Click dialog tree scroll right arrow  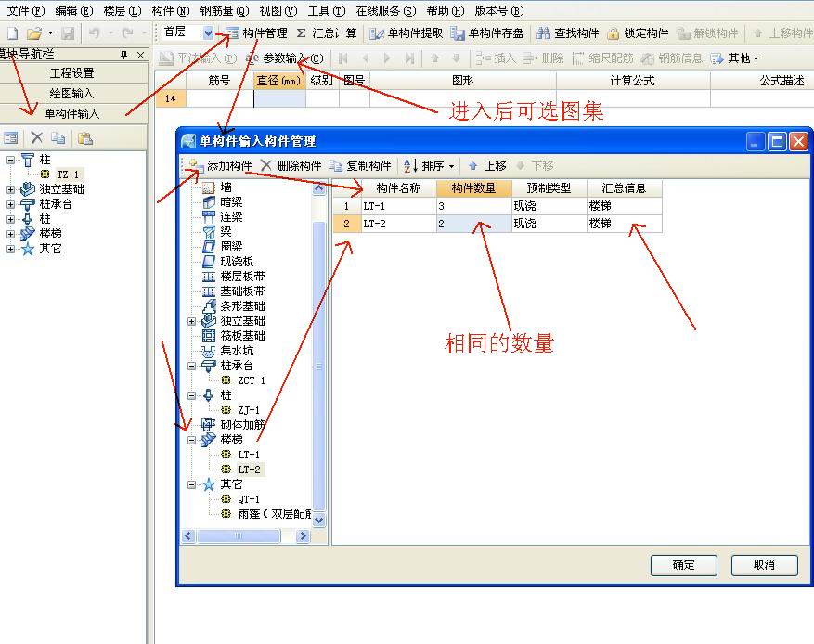(x=303, y=535)
